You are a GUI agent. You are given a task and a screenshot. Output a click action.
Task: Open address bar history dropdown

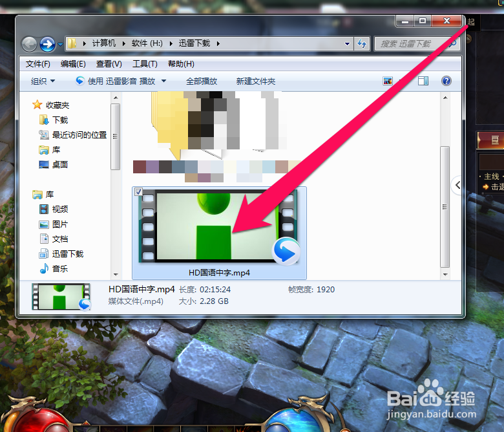click(347, 44)
